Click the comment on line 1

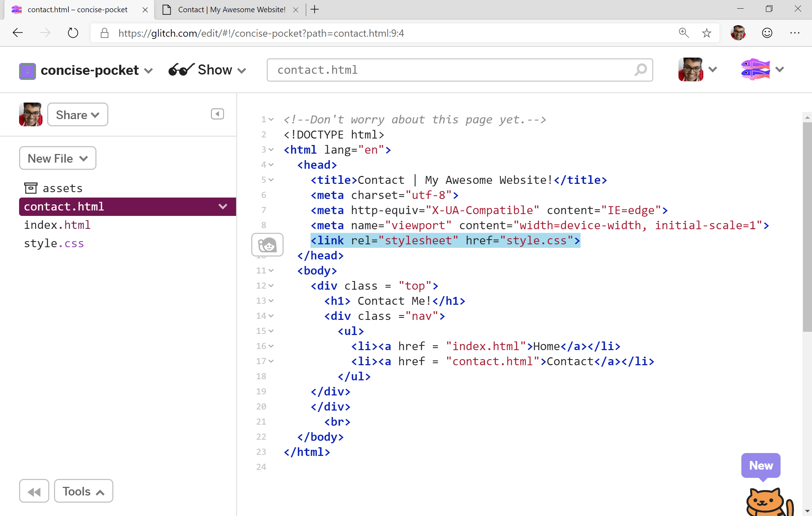pyautogui.click(x=415, y=119)
